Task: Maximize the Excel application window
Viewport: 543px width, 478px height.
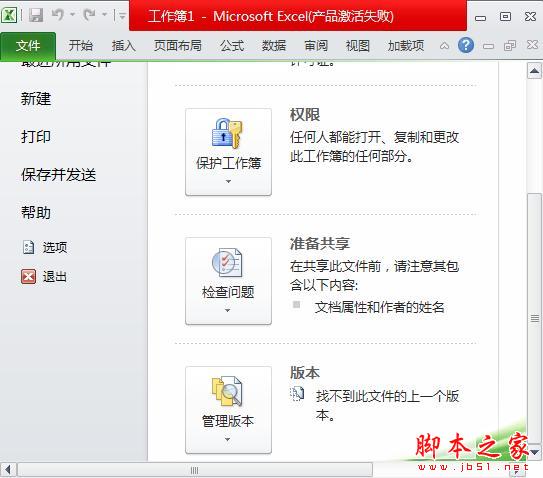Action: coord(505,16)
